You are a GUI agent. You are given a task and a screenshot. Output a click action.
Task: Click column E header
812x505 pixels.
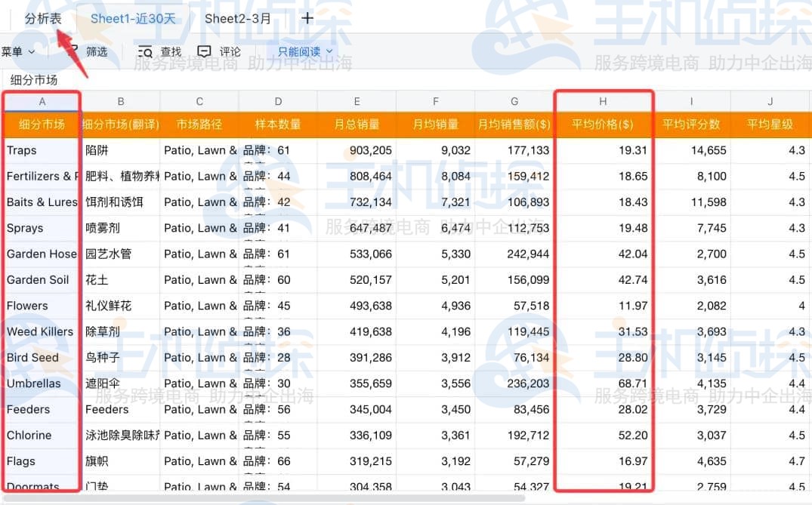pyautogui.click(x=357, y=102)
